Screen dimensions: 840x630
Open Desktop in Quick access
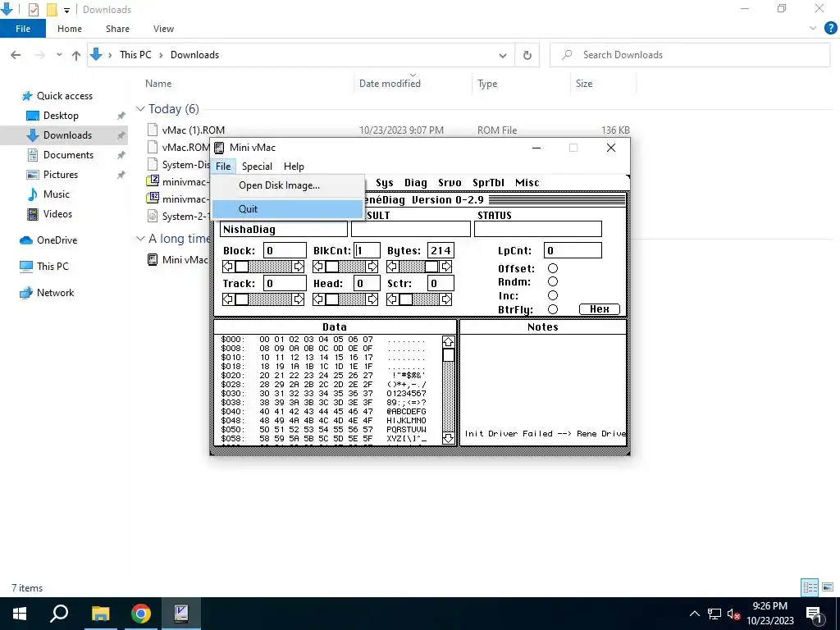(x=61, y=115)
